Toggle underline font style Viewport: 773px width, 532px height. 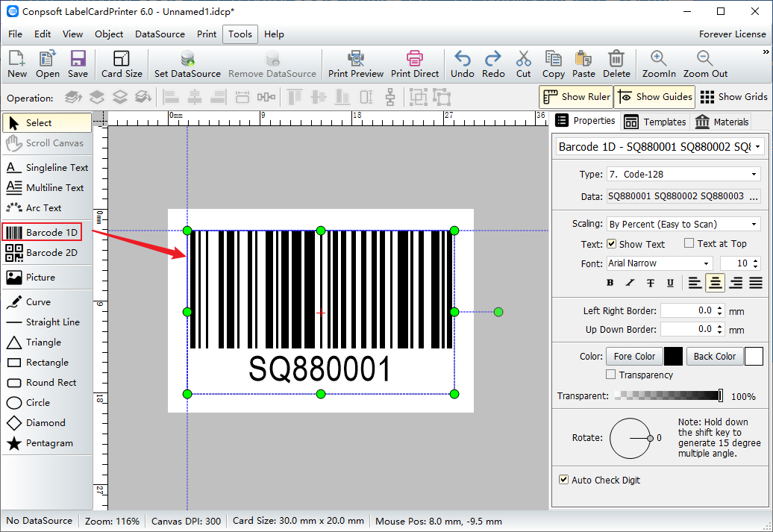tap(670, 283)
